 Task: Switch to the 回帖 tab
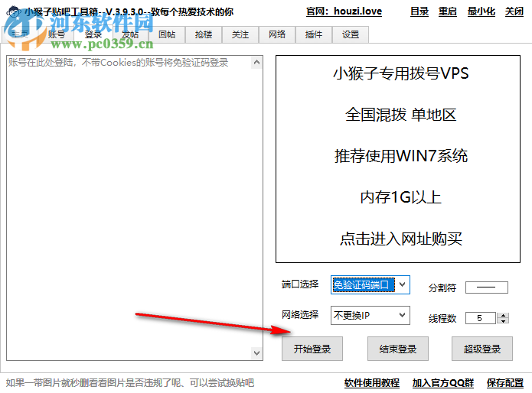[x=167, y=34]
